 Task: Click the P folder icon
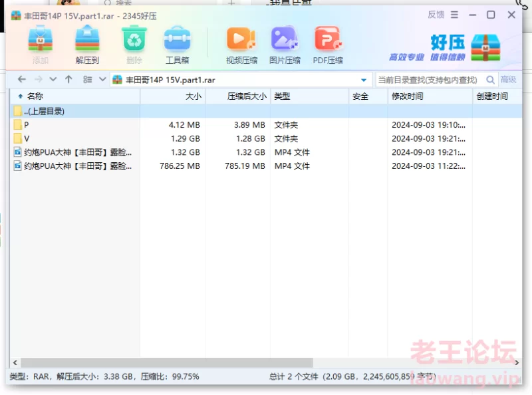tap(18, 124)
